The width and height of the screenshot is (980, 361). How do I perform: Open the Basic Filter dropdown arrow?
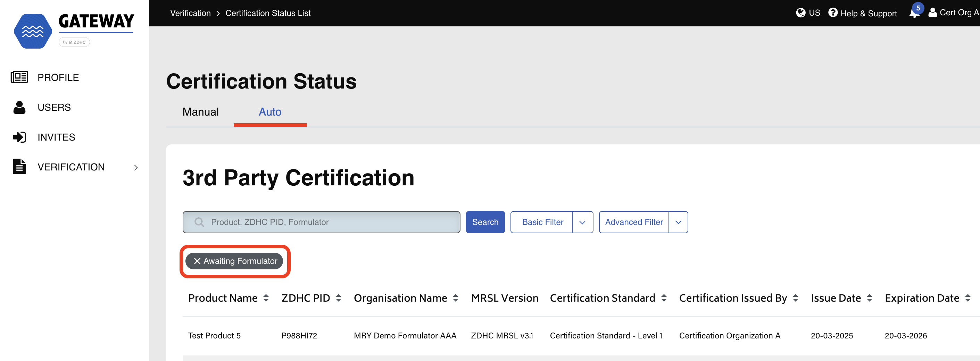click(582, 222)
